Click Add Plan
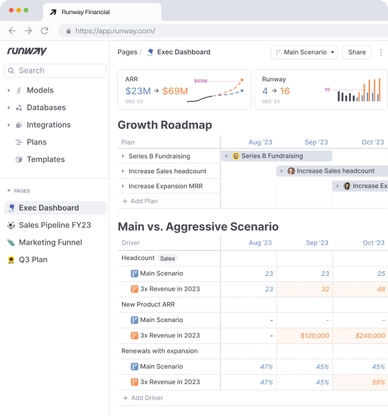 pos(140,201)
